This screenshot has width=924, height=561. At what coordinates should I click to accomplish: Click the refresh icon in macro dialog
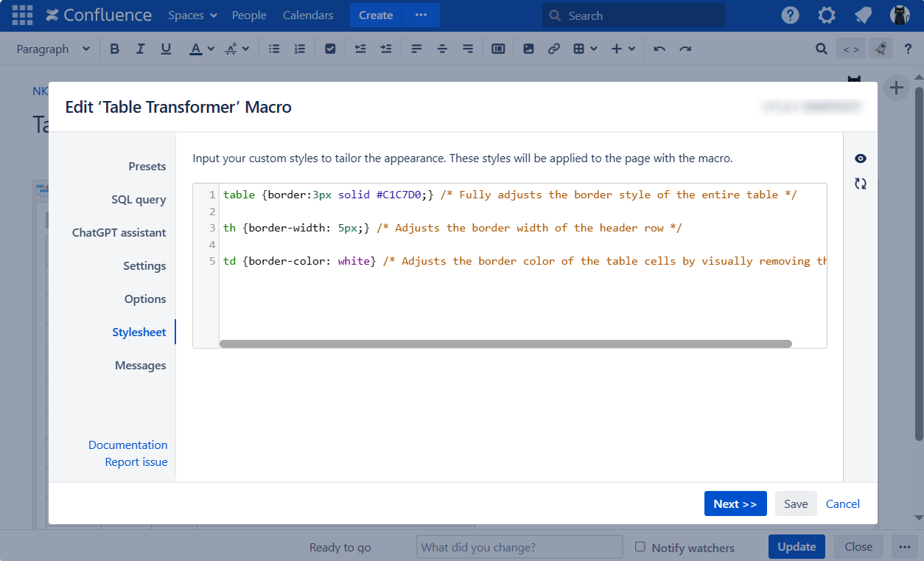[x=860, y=184]
